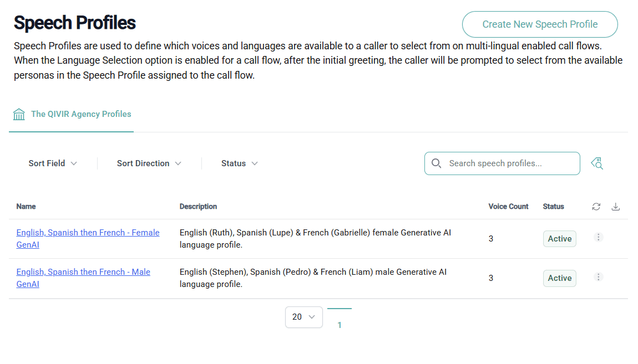Open the three-dot menu for the Female GenAI profile

tap(598, 237)
